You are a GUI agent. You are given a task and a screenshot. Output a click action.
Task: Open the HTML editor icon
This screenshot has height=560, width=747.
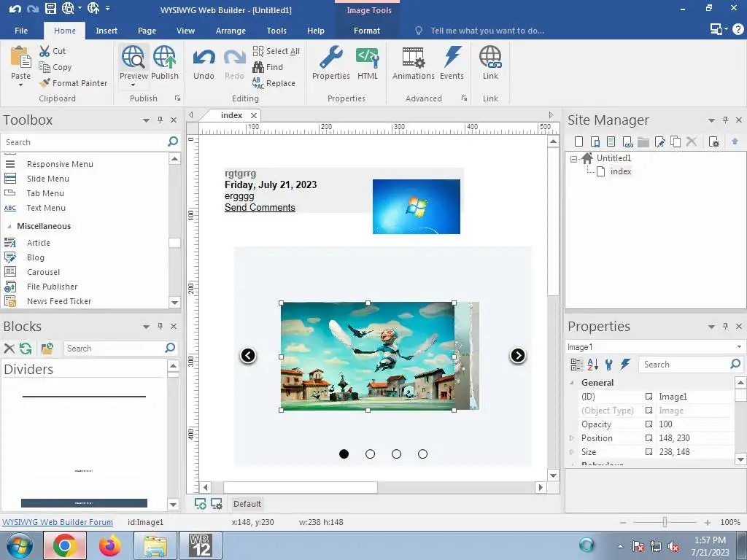coord(368,57)
